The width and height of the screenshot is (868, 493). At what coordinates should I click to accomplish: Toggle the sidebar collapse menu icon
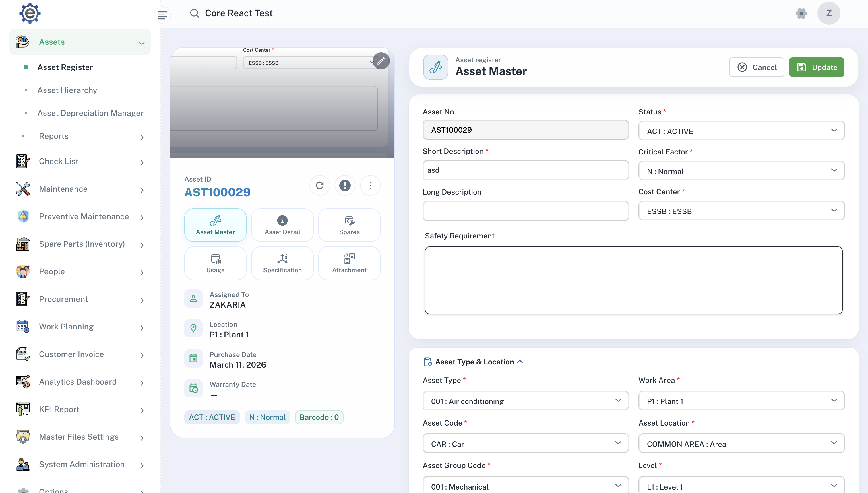[x=162, y=15]
